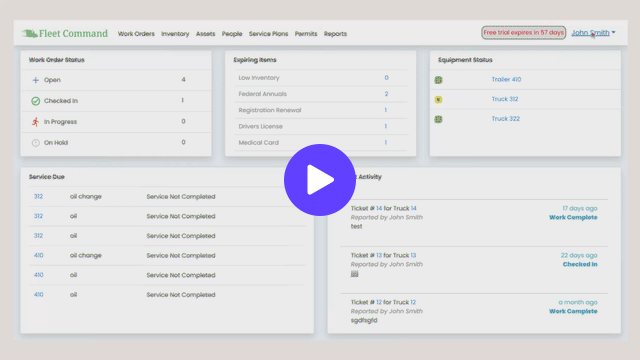Image resolution: width=640 pixels, height=360 pixels.
Task: Click the Federal Annuals label
Action: pyautogui.click(x=262, y=94)
